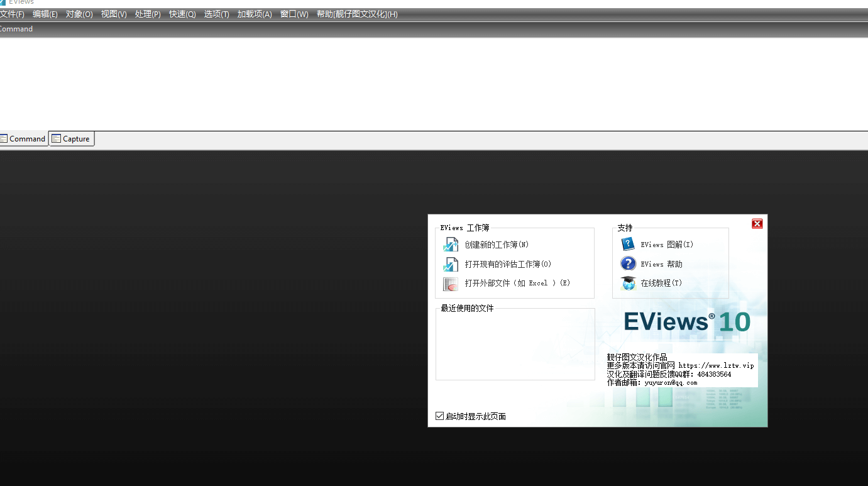Screen dimensions: 868x486
Task: Open the 帮助 menu
Action: click(357, 14)
